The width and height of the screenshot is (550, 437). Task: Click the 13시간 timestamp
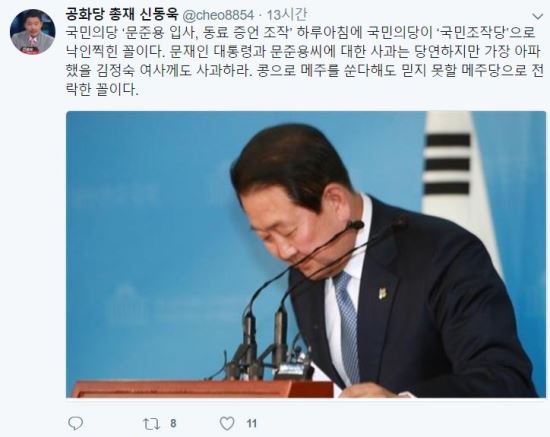(x=287, y=15)
